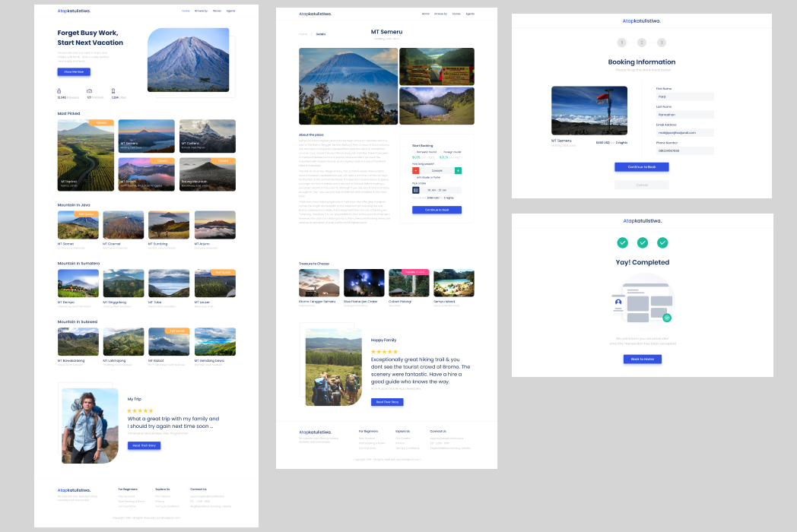Viewport: 797px width, 532px height.
Task: Click the Cancel button on the booking form
Action: click(x=642, y=185)
